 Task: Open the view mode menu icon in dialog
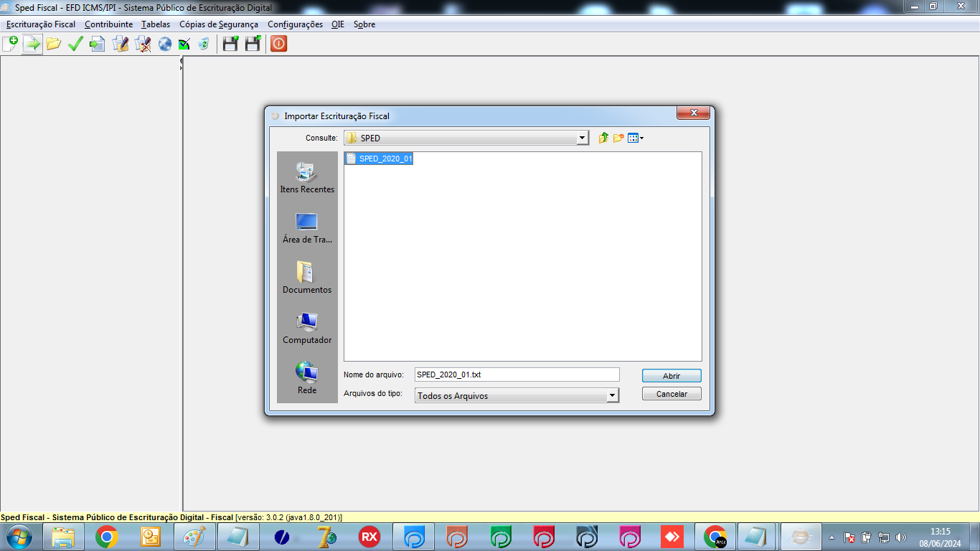coord(636,138)
